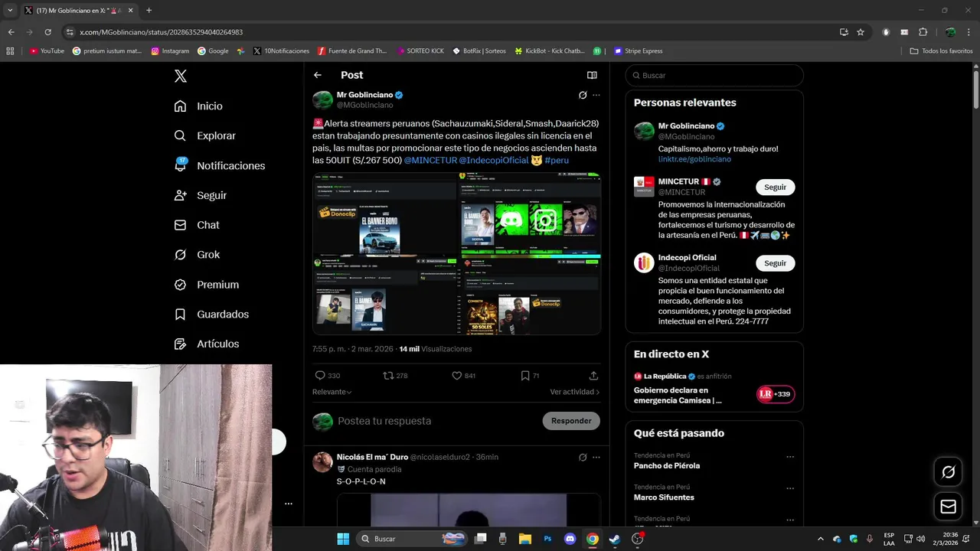Screen dimensions: 980x551
Task: Open the @IndecopiOficial mention in post
Action: pos(494,160)
